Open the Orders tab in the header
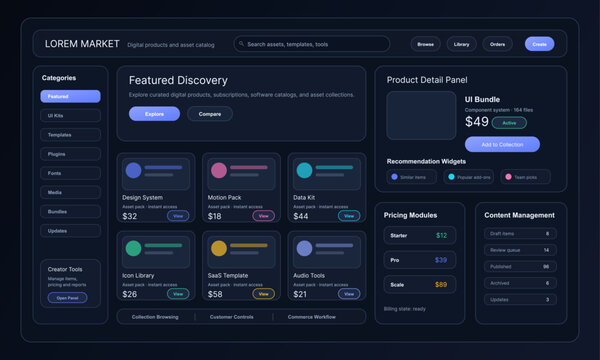This screenshot has width=600, height=360. click(497, 44)
